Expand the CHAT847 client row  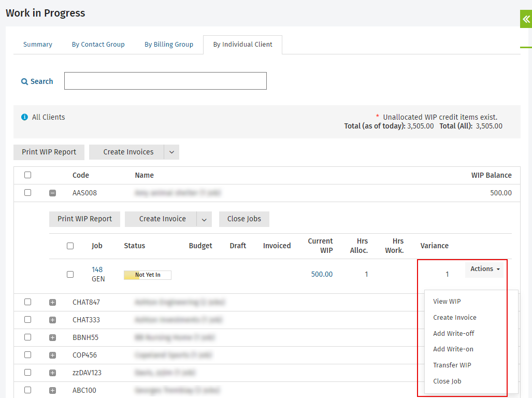[53, 302]
